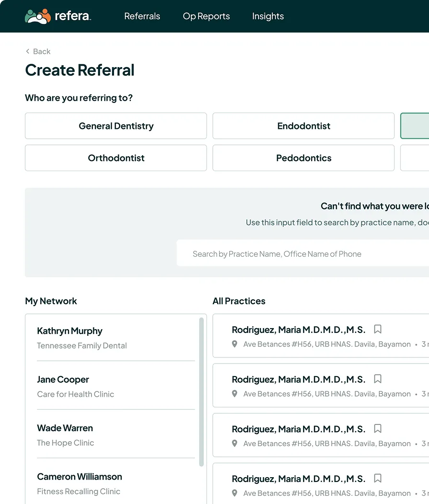The image size is (429, 504).
Task: Select the Endodontist specialty option
Action: [x=304, y=126]
